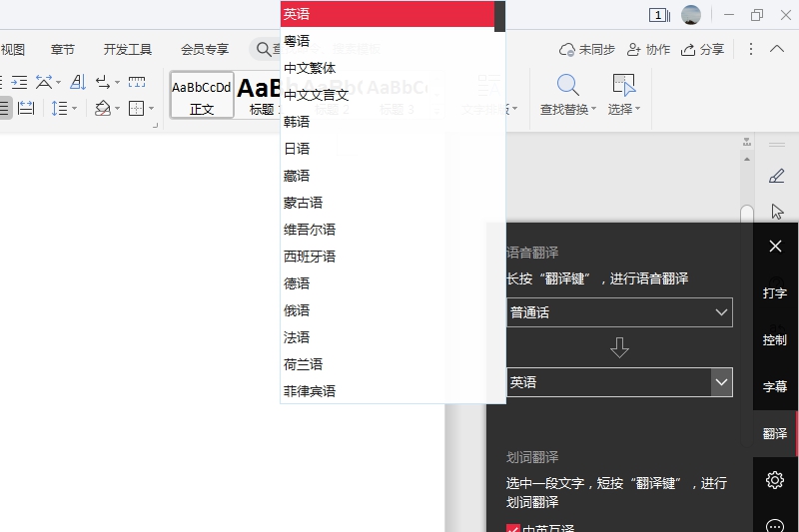The image size is (799, 532).
Task: Switch to the 开发工具 ribbon tab
Action: 128,49
